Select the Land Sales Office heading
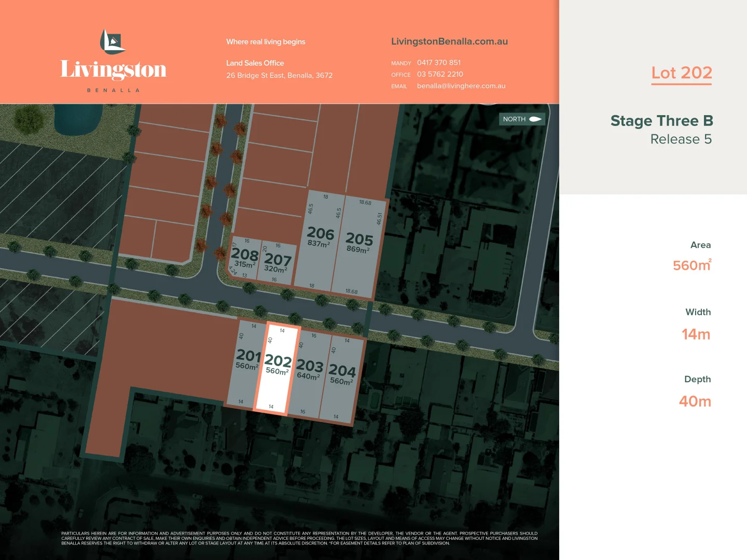747x560 pixels. (255, 63)
